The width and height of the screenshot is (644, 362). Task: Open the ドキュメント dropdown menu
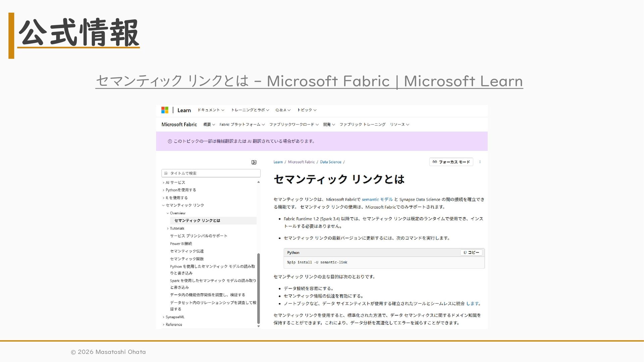(211, 110)
